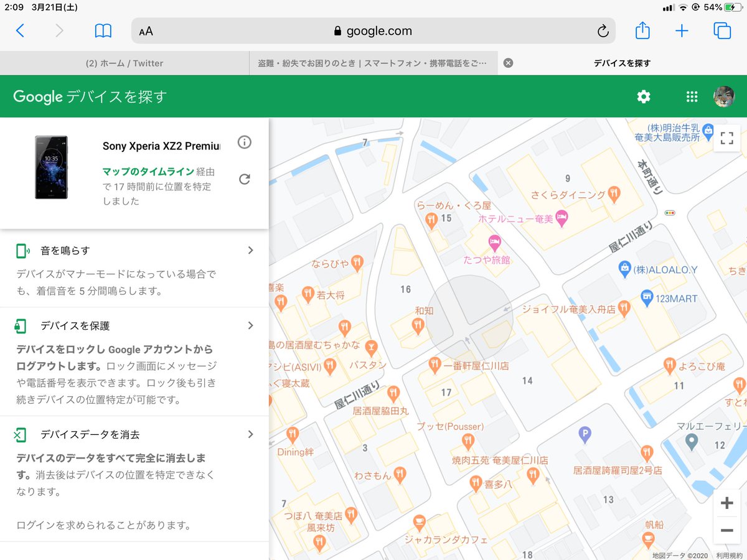The width and height of the screenshot is (747, 560).
Task: Close the デバイスを探す tab
Action: (508, 63)
